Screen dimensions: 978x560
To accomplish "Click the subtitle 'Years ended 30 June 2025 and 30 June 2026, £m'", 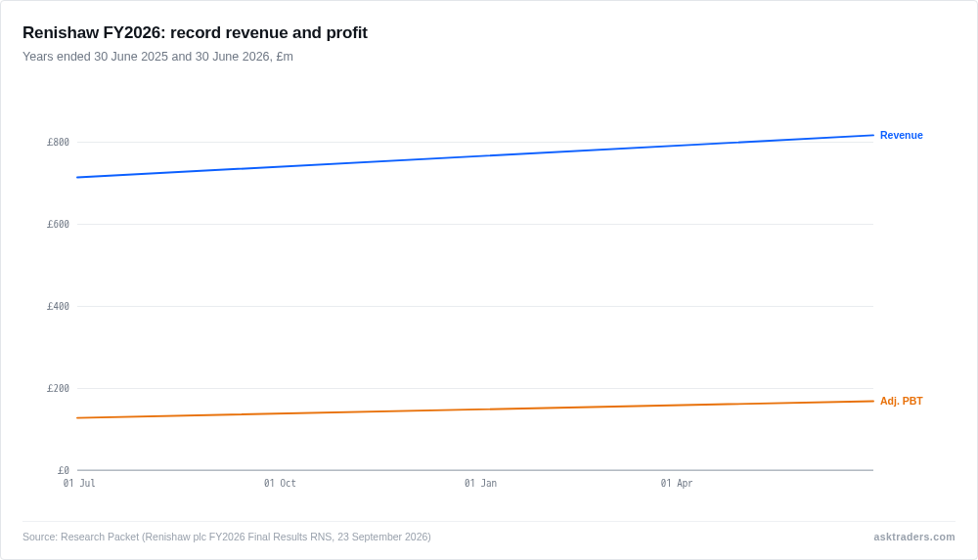I will click(157, 57).
